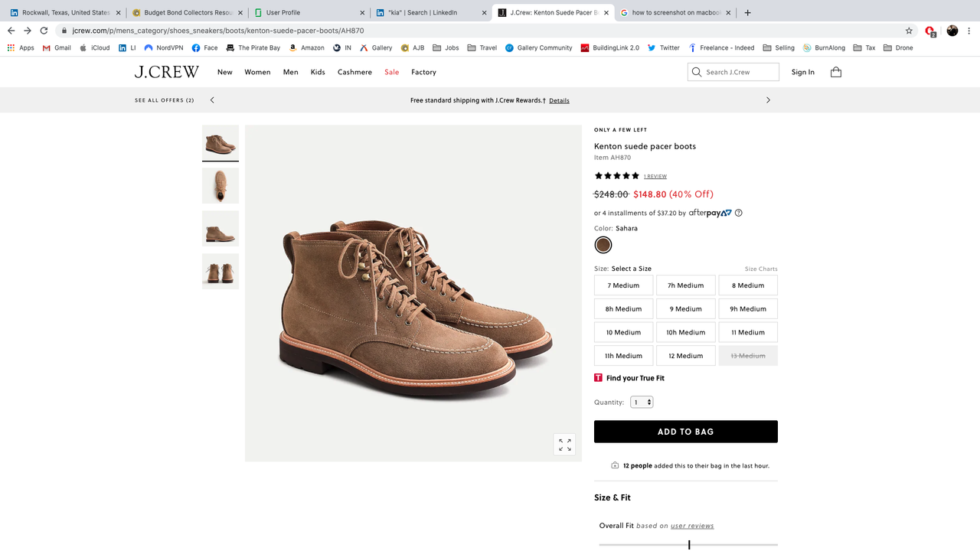The height and width of the screenshot is (551, 980).
Task: Select size 9h Medium
Action: [748, 309]
